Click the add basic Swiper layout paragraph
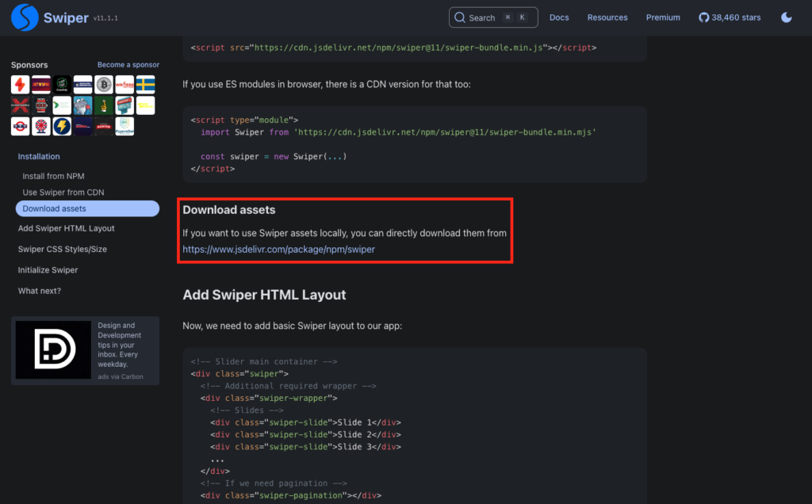The image size is (812, 504). click(x=292, y=326)
